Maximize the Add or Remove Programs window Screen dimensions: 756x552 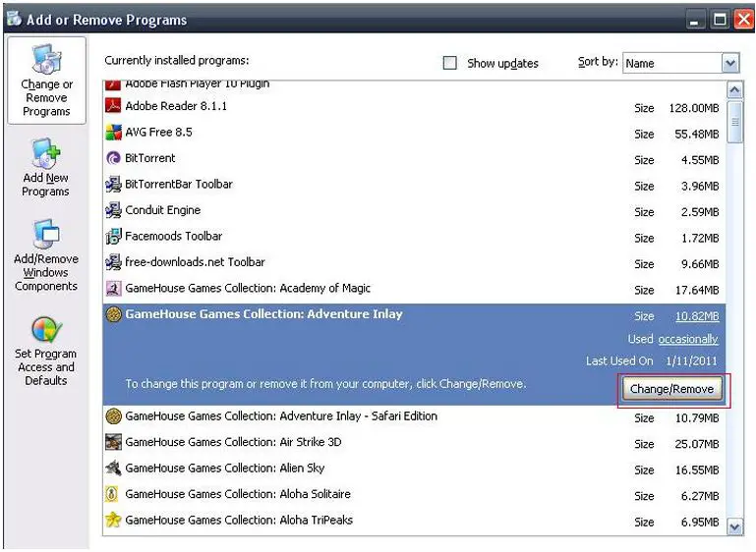(x=720, y=20)
